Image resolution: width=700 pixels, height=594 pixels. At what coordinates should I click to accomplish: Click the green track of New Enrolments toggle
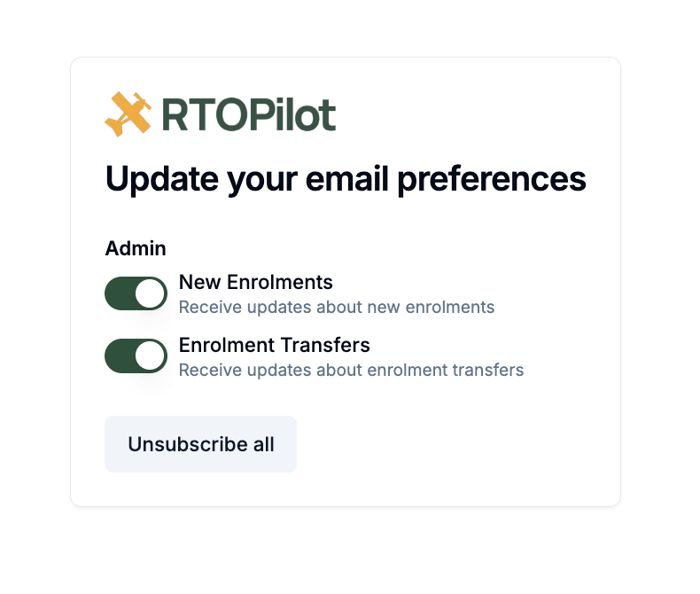coord(120,293)
